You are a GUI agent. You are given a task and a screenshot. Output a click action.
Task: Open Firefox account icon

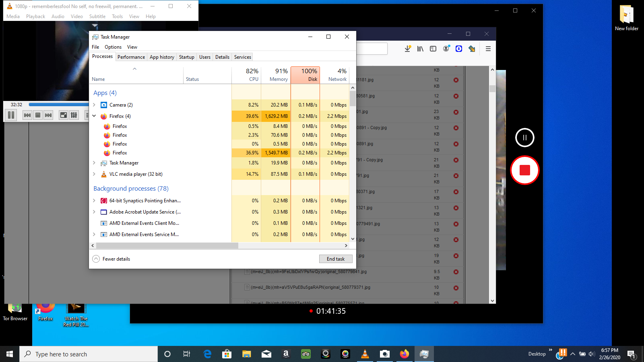446,49
